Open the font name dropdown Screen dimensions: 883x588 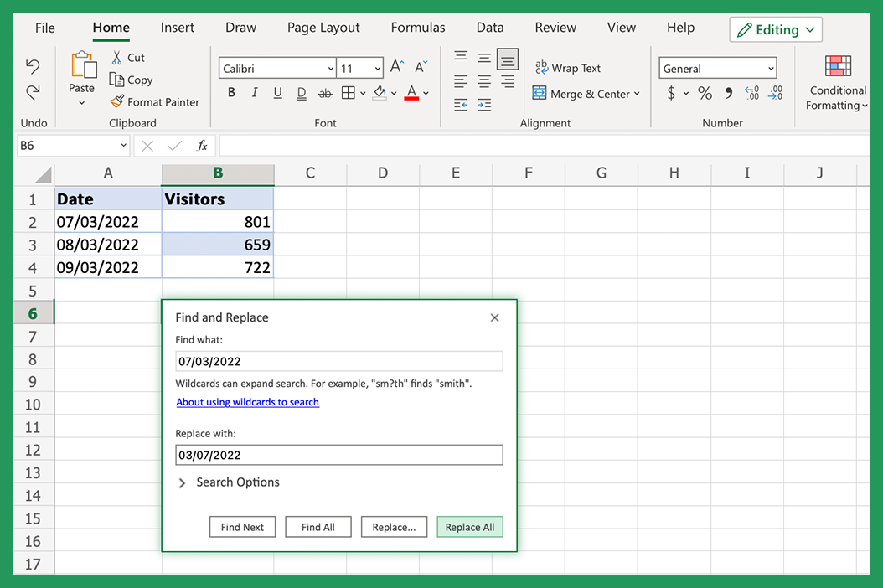331,68
